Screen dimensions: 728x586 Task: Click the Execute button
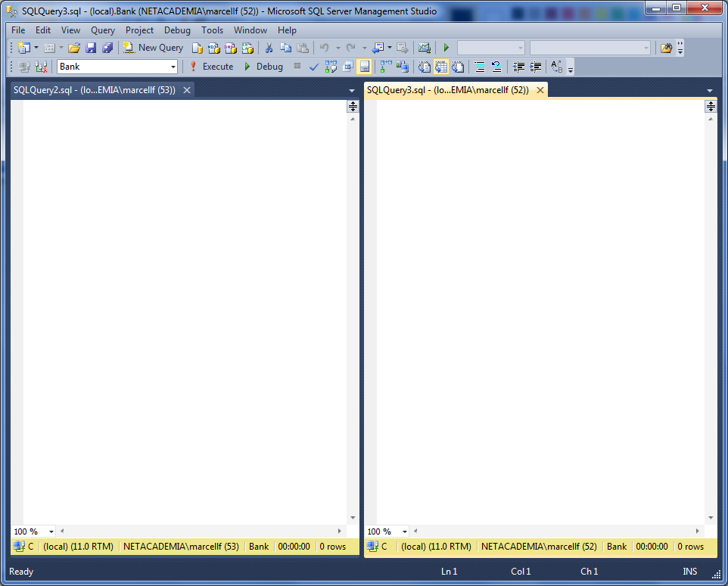[211, 67]
